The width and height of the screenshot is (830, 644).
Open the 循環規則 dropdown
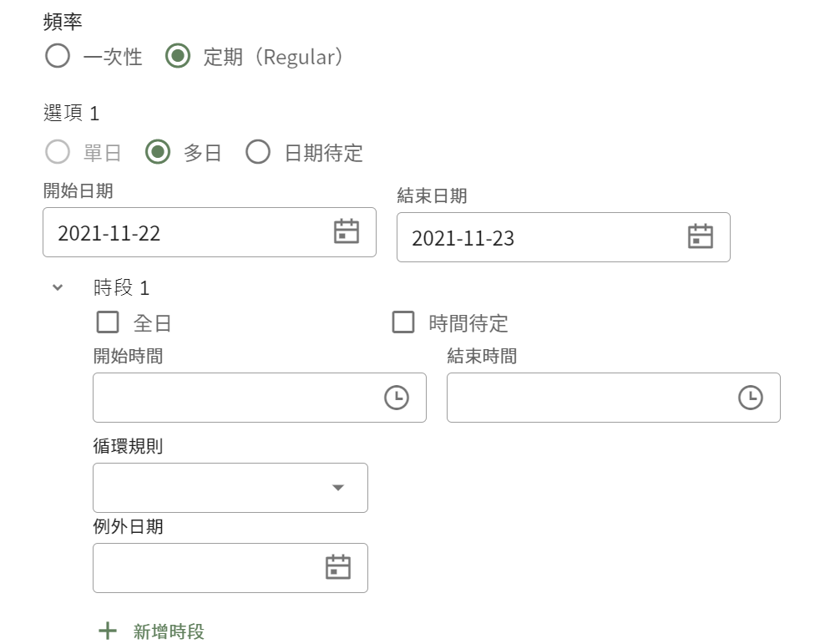(x=230, y=488)
